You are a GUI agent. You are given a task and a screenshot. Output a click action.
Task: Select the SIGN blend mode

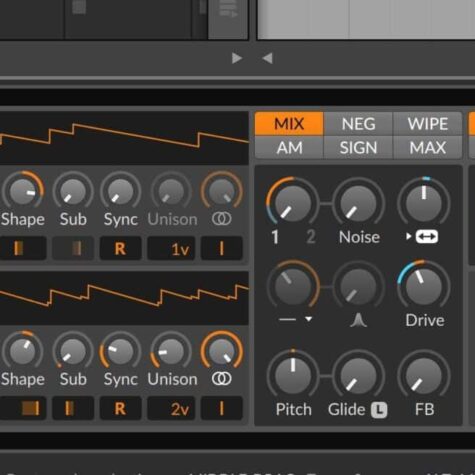[358, 147]
